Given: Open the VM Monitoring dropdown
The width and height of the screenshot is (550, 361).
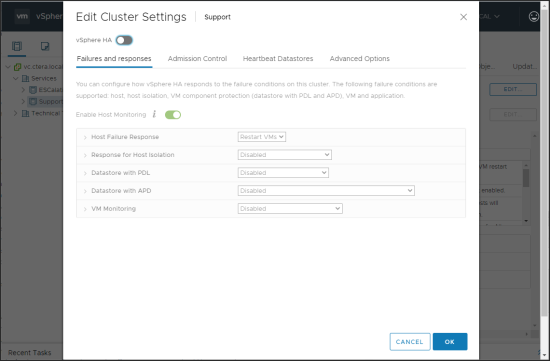Looking at the screenshot, I should coord(290,208).
